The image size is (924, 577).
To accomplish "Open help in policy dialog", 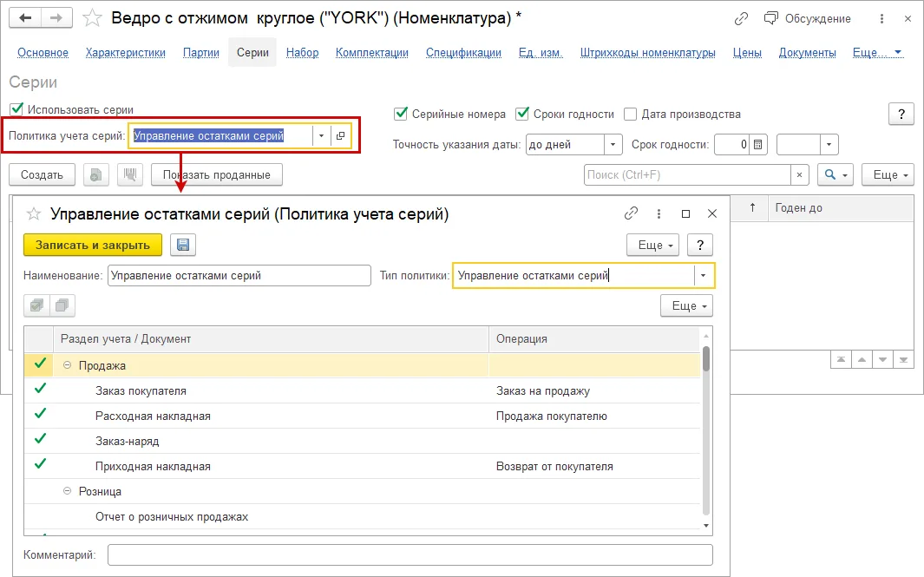I will tap(700, 246).
